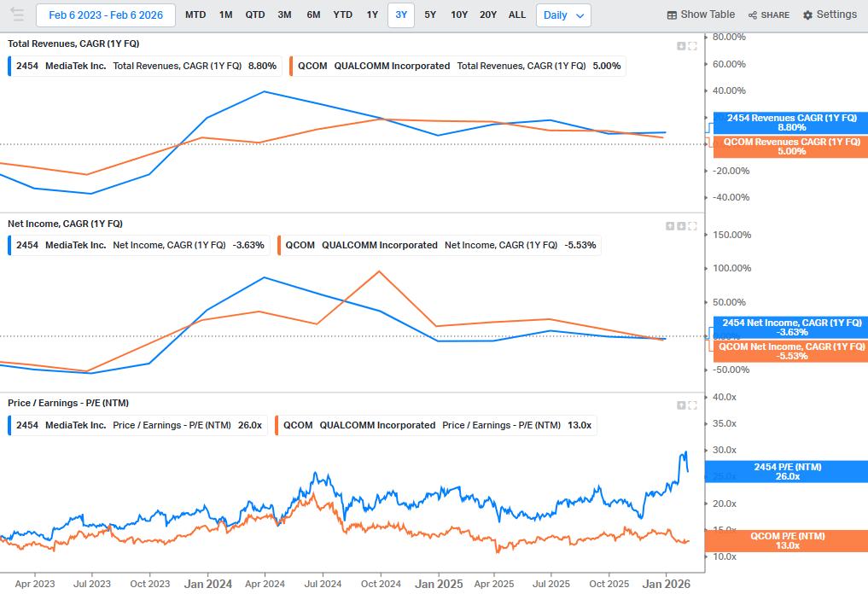Click the SHARE button
The width and height of the screenshot is (868, 594).
(x=768, y=15)
